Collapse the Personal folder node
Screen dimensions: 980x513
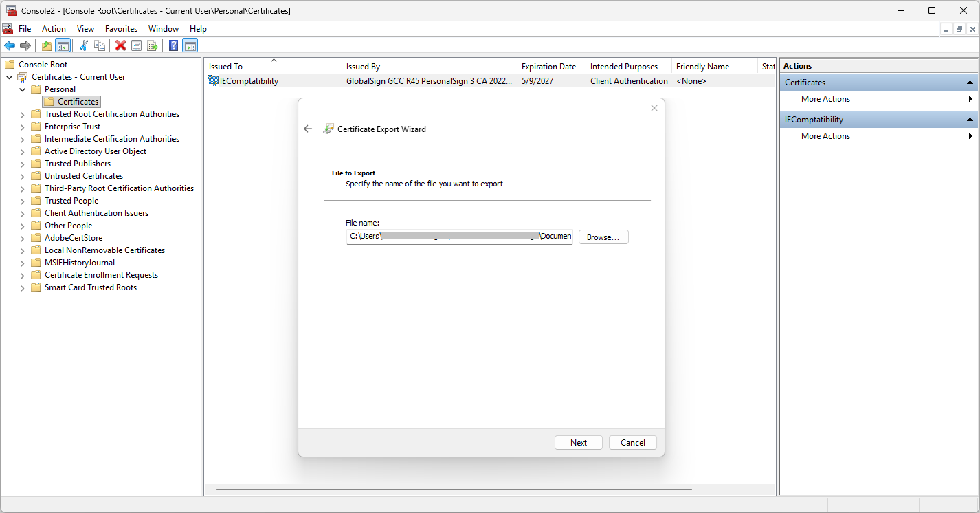23,89
